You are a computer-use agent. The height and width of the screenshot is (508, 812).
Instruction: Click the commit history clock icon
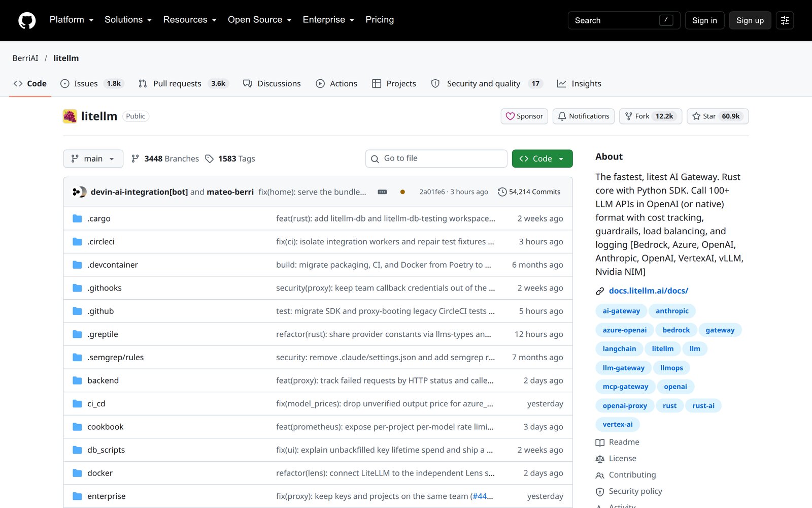(502, 192)
